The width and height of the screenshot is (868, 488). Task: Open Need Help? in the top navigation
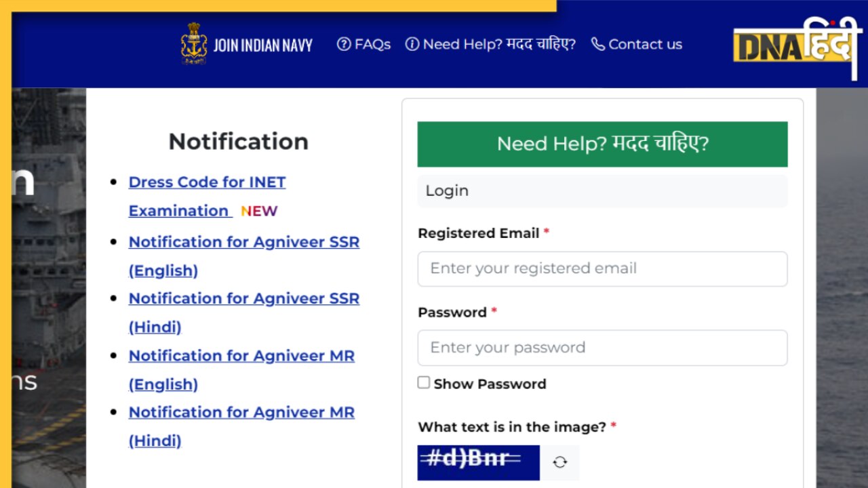point(490,44)
